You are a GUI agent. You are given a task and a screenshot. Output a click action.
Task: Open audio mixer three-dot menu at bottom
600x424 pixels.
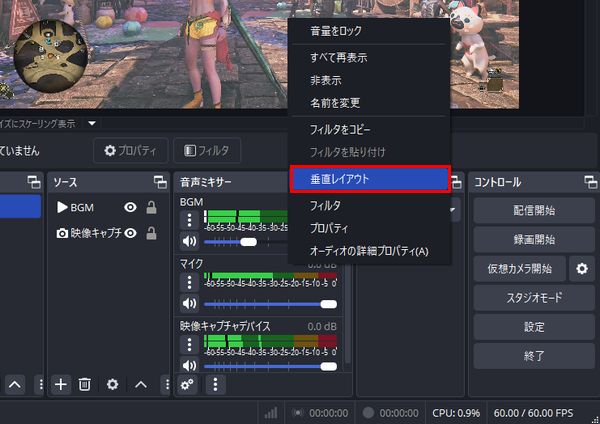click(215, 384)
